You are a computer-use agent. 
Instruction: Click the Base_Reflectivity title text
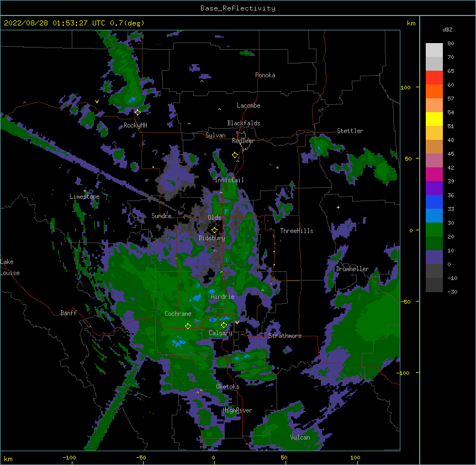coord(238,8)
